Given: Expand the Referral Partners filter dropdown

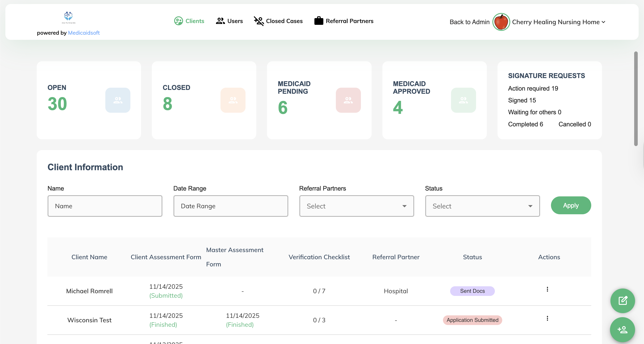Looking at the screenshot, I should (x=356, y=206).
